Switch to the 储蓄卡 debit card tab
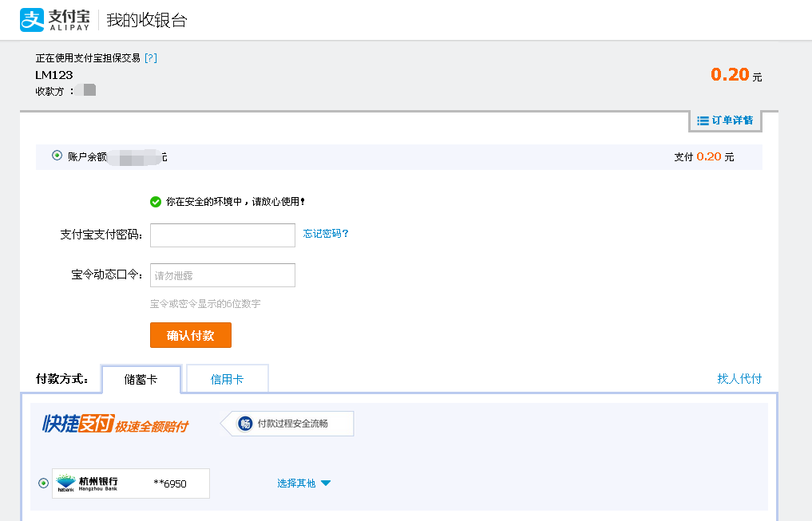Screen dimensions: 812x521 click(141, 379)
